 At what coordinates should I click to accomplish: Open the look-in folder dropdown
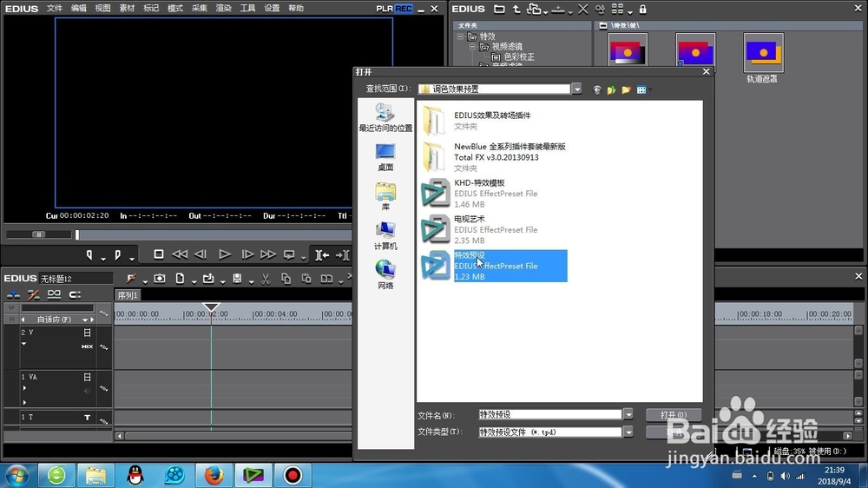click(576, 89)
